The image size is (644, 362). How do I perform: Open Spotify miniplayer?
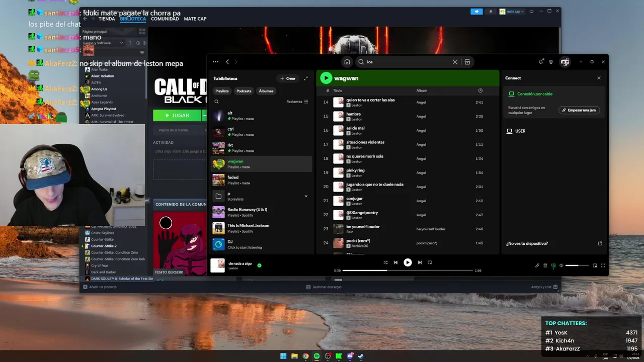[595, 265]
